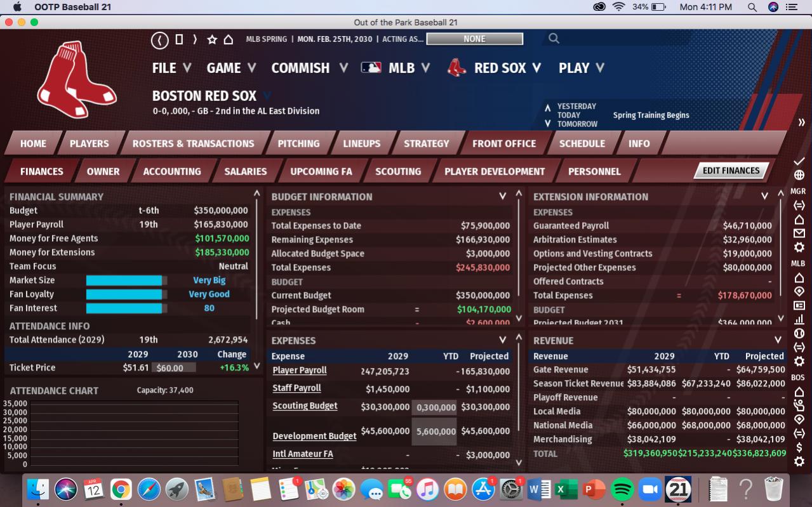This screenshot has width=812, height=507.
Task: Open the Staff Payroll expense link
Action: click(x=296, y=388)
